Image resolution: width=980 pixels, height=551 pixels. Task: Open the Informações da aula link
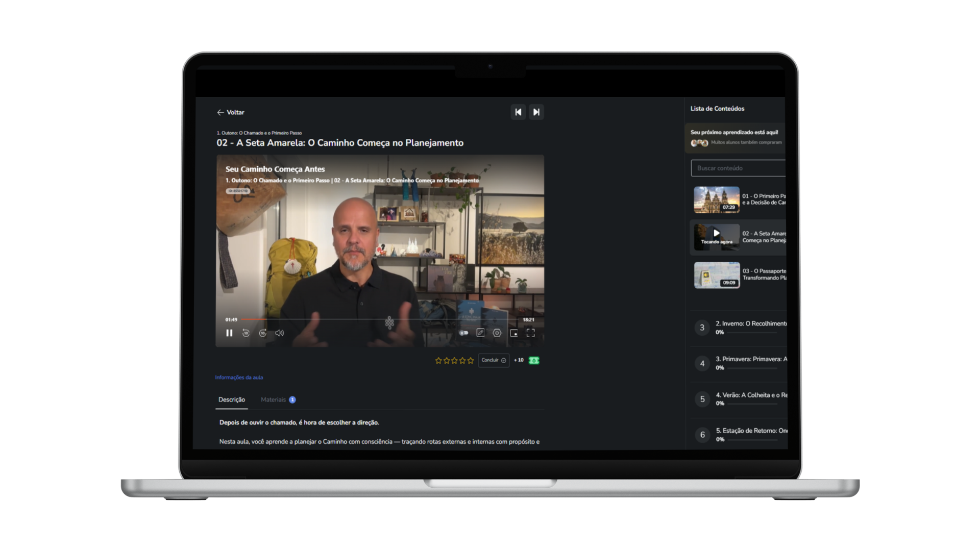click(x=239, y=378)
